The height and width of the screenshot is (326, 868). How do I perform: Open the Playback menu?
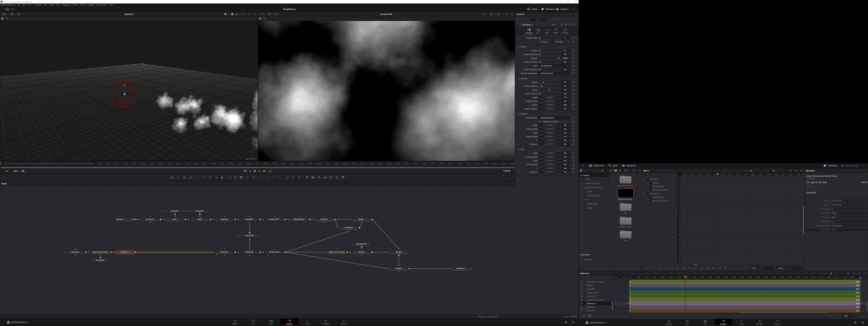click(66, 5)
